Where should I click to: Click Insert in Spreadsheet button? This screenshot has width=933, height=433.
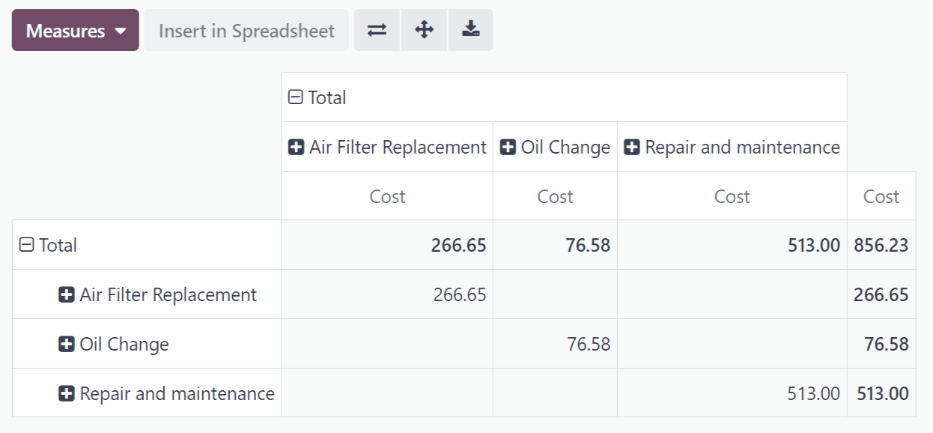pos(246,31)
